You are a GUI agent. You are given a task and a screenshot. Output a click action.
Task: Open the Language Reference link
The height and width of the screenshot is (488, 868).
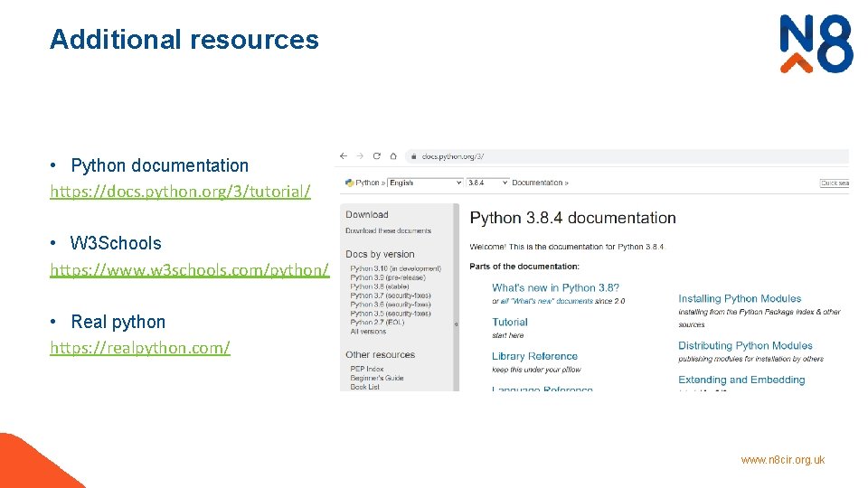542,389
